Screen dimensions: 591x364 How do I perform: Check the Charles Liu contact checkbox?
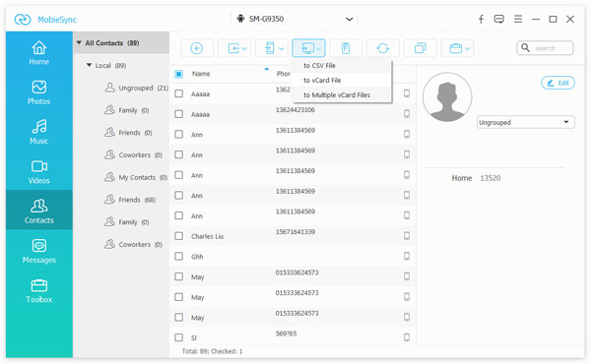179,236
